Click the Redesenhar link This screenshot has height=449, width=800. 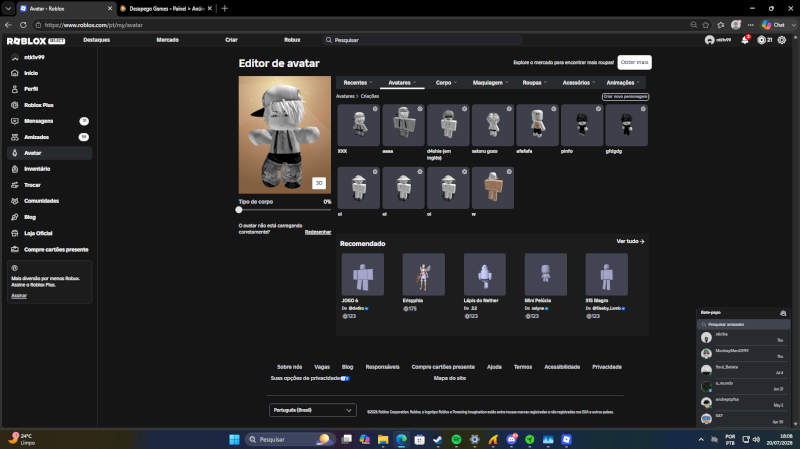click(x=318, y=232)
